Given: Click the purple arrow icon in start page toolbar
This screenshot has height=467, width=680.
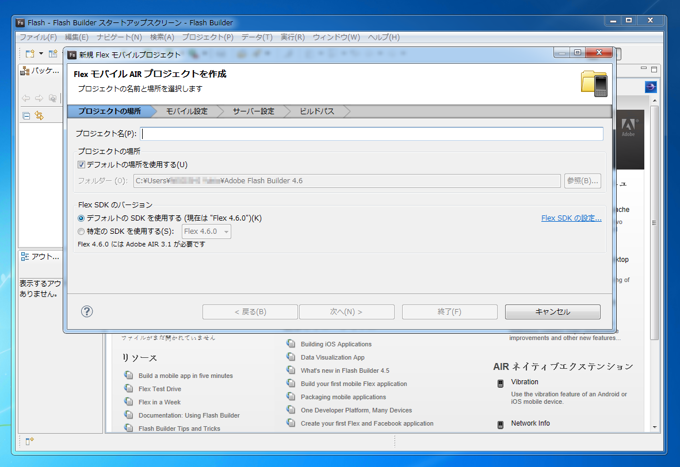Looking at the screenshot, I should pyautogui.click(x=651, y=87).
